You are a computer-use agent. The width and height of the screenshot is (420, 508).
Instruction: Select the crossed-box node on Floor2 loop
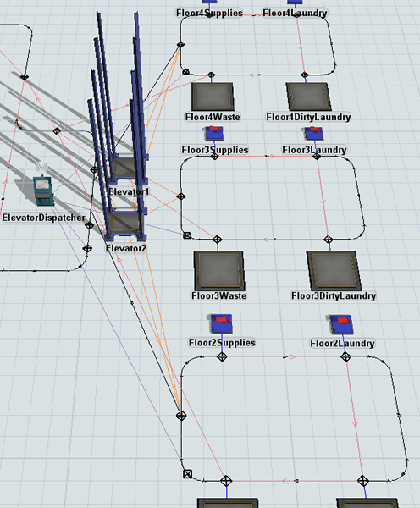tap(187, 474)
